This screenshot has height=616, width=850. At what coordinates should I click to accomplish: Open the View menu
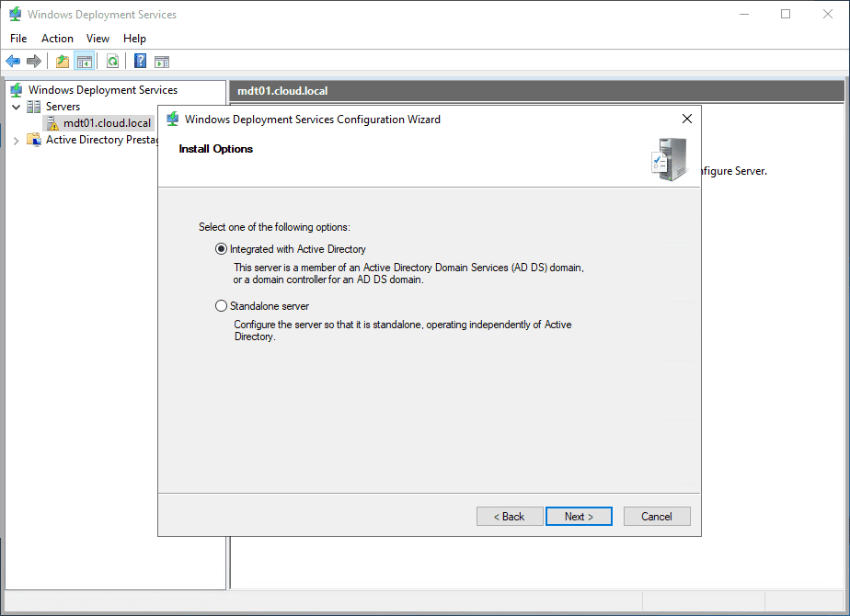(x=98, y=39)
